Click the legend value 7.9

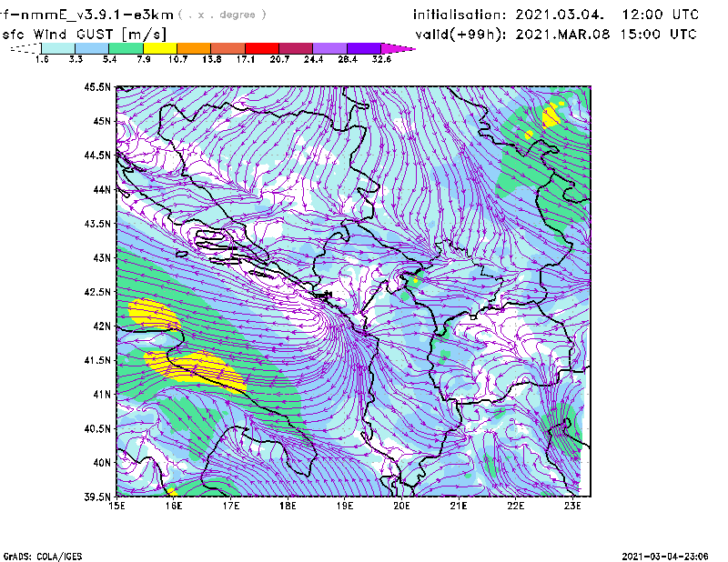144,59
